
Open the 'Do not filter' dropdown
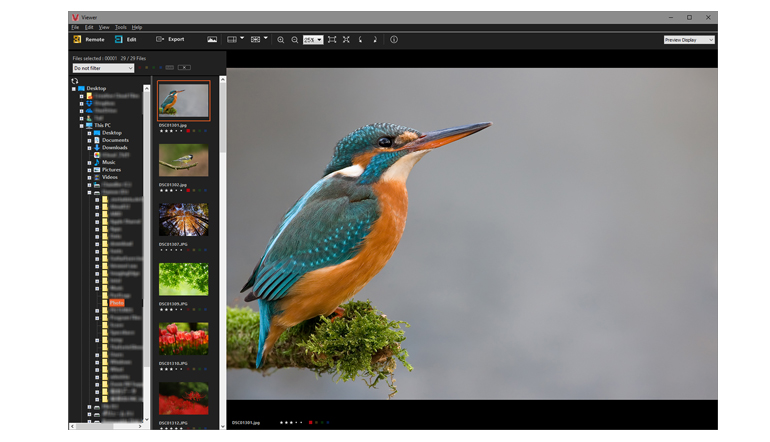pos(103,68)
